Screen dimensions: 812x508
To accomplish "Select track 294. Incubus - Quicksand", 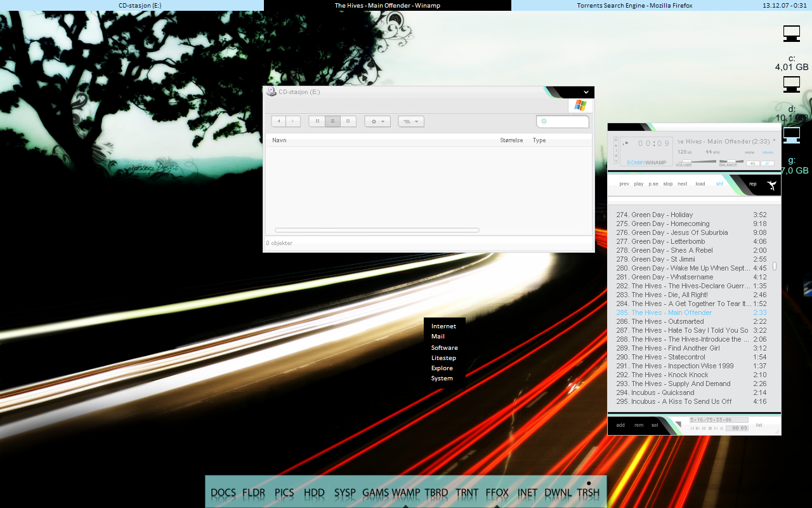I will point(691,392).
